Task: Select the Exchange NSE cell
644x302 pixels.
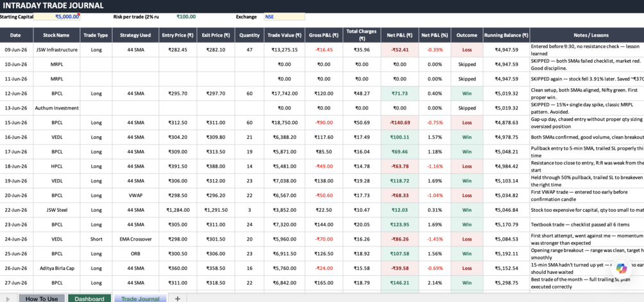Action: [285, 17]
